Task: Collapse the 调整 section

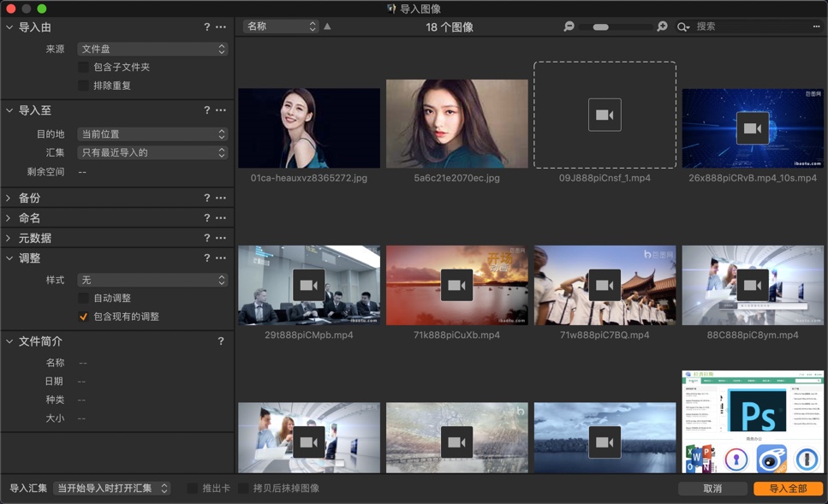Action: point(9,258)
